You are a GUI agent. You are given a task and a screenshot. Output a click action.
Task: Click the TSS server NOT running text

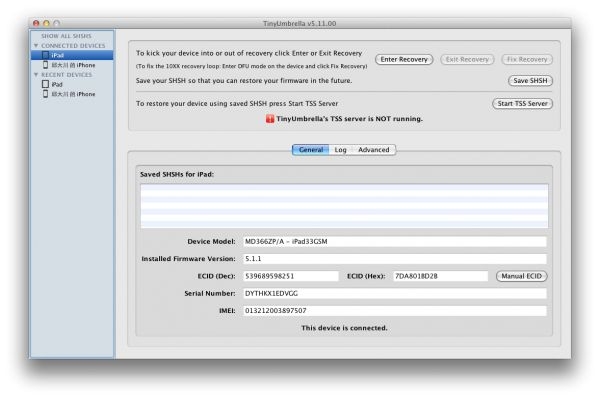pyautogui.click(x=349, y=119)
